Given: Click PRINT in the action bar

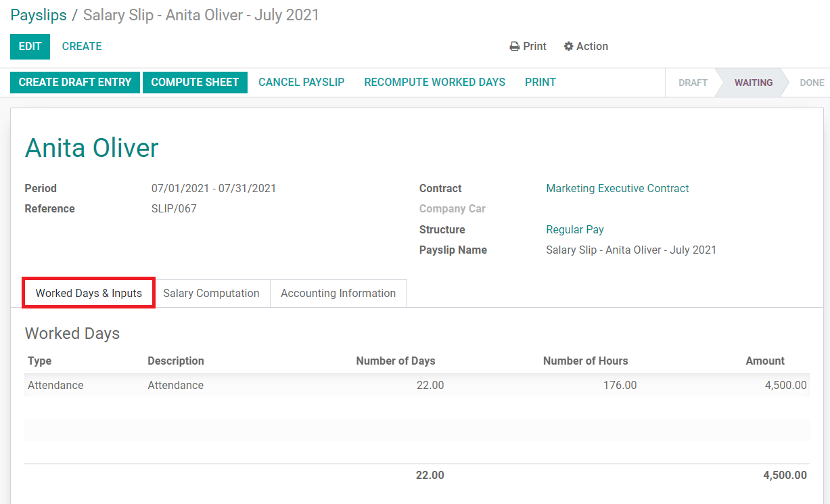Looking at the screenshot, I should (540, 83).
